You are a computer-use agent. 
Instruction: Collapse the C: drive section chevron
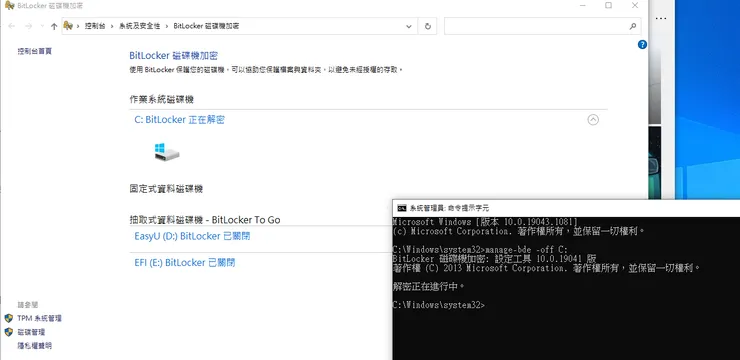(593, 120)
